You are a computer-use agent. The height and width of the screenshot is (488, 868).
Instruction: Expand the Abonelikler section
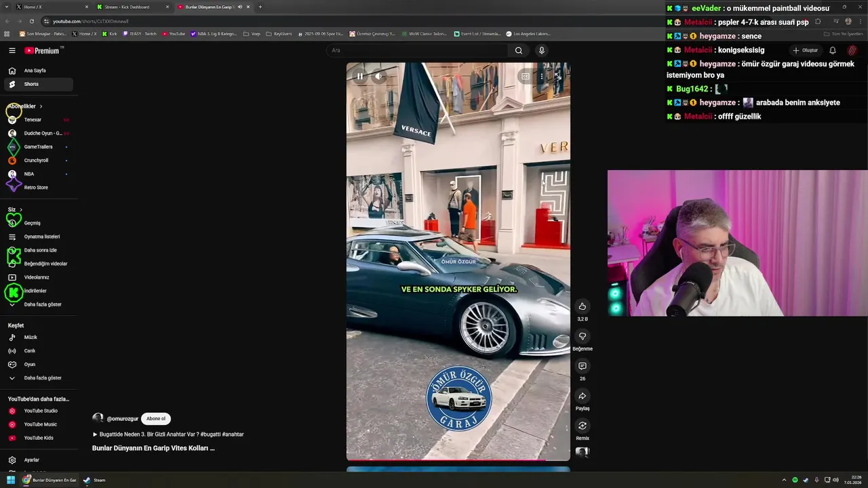(25, 106)
